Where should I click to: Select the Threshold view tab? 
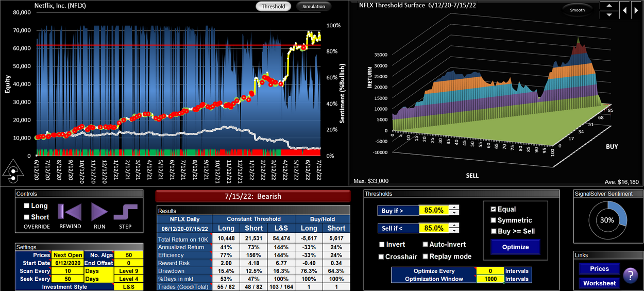(273, 7)
